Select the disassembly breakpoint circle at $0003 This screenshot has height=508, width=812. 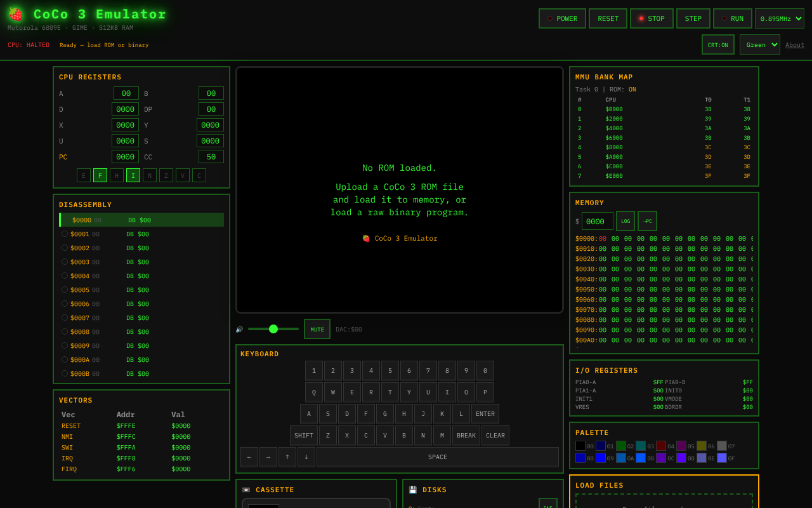pyautogui.click(x=64, y=262)
